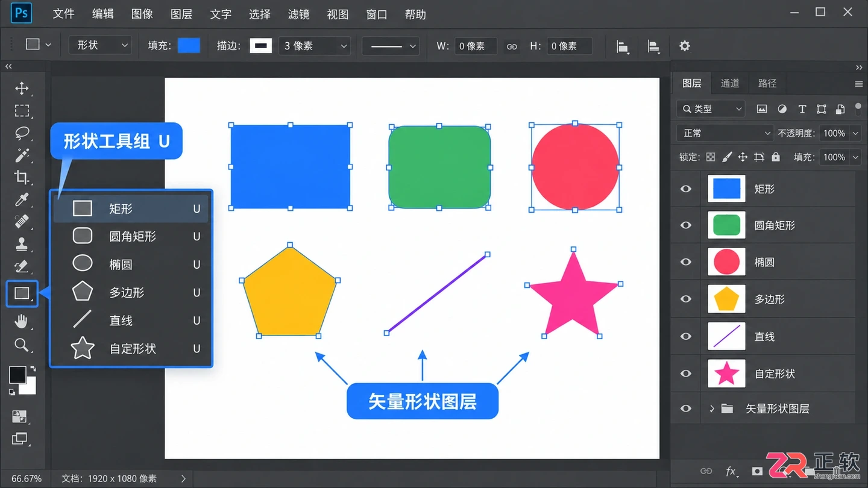The height and width of the screenshot is (488, 868).
Task: Open the 不透明度 100% dropdown arrow
Action: pos(856,133)
